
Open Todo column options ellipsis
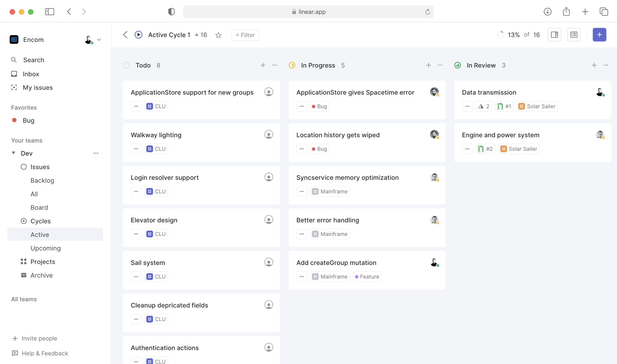[274, 65]
